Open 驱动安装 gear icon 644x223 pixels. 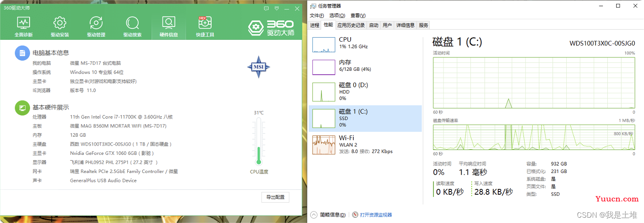pos(60,23)
